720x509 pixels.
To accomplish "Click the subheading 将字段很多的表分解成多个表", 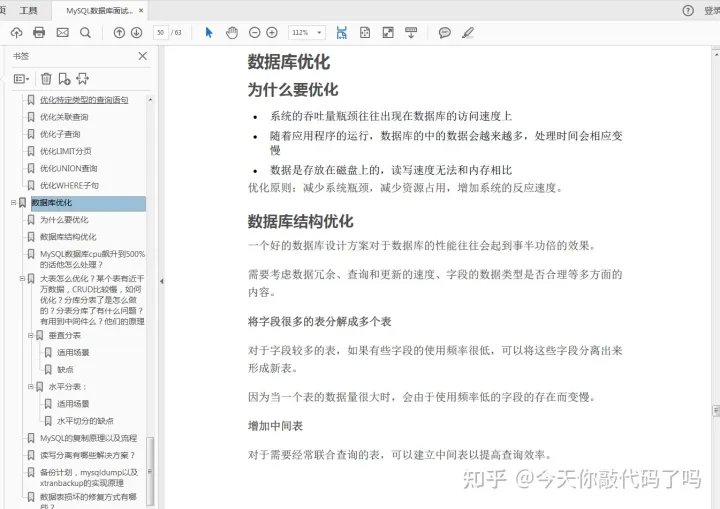I will point(320,322).
